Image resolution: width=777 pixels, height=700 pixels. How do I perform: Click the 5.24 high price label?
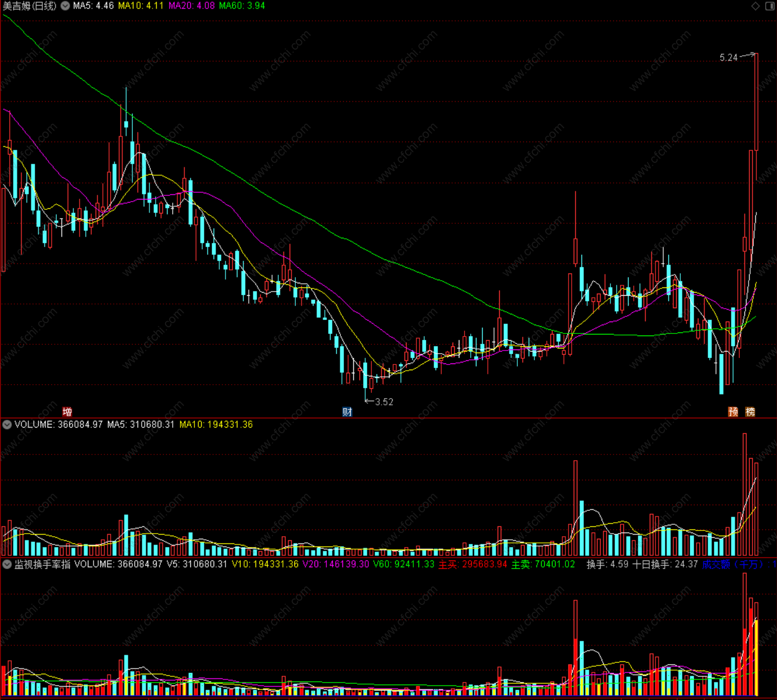pyautogui.click(x=728, y=58)
